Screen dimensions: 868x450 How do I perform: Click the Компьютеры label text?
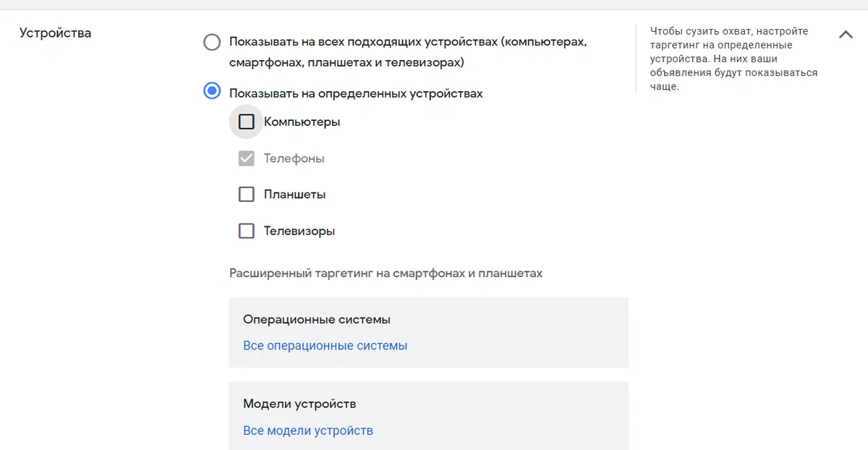click(302, 122)
